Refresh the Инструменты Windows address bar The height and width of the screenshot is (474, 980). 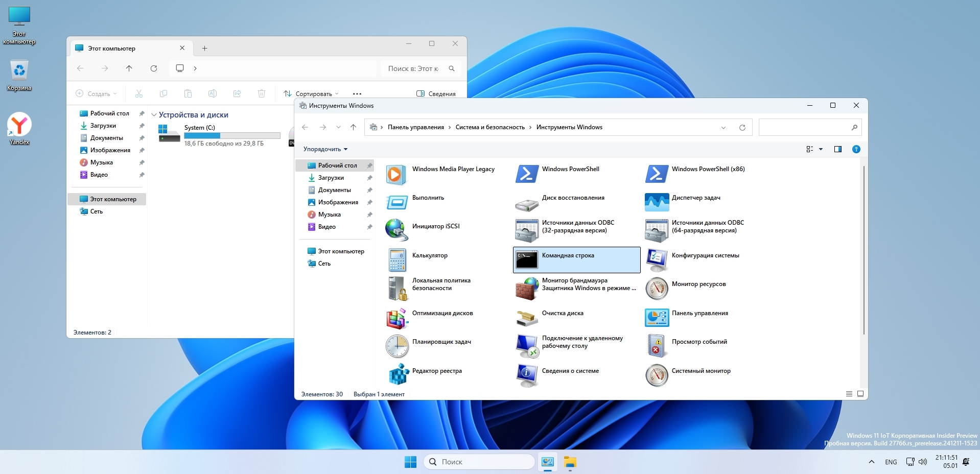[742, 128]
